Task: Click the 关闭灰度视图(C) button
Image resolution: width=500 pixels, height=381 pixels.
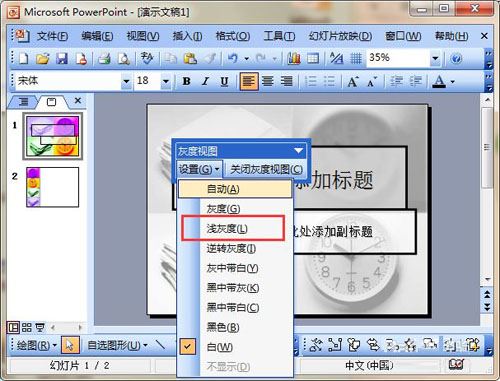Action: (x=267, y=169)
